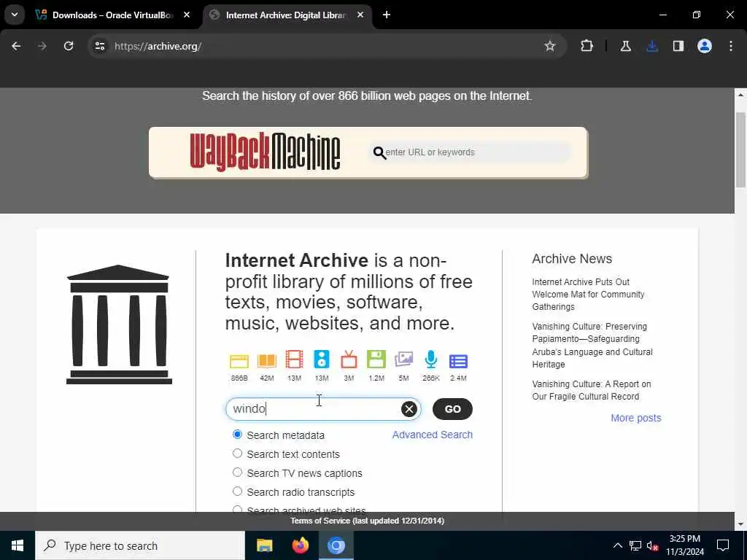Screen dimensions: 747x560
Task: Open the browser extensions puzzle icon
Action: [x=587, y=46]
